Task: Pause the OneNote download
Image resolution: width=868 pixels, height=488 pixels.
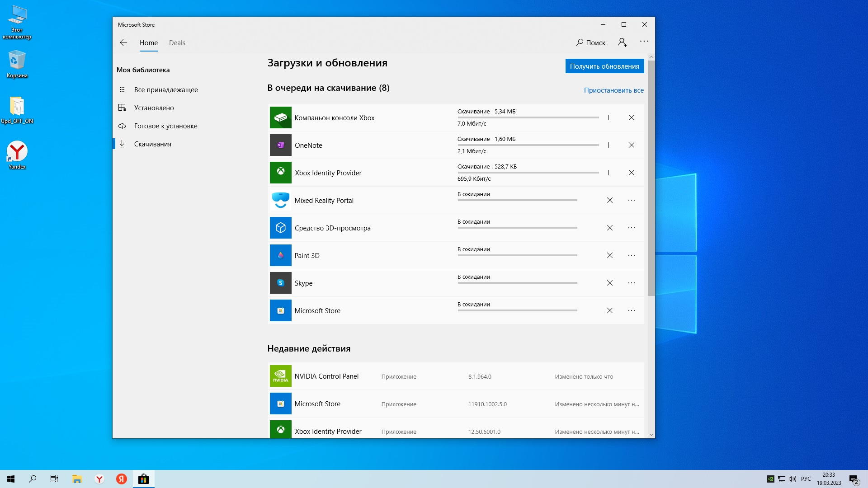Action: [x=609, y=145]
